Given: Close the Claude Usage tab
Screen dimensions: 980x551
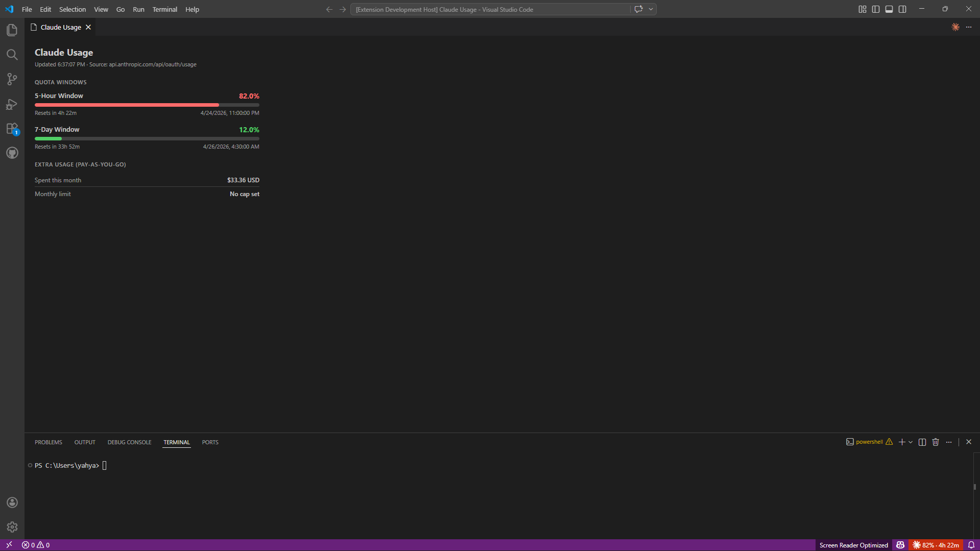Looking at the screenshot, I should tap(88, 27).
